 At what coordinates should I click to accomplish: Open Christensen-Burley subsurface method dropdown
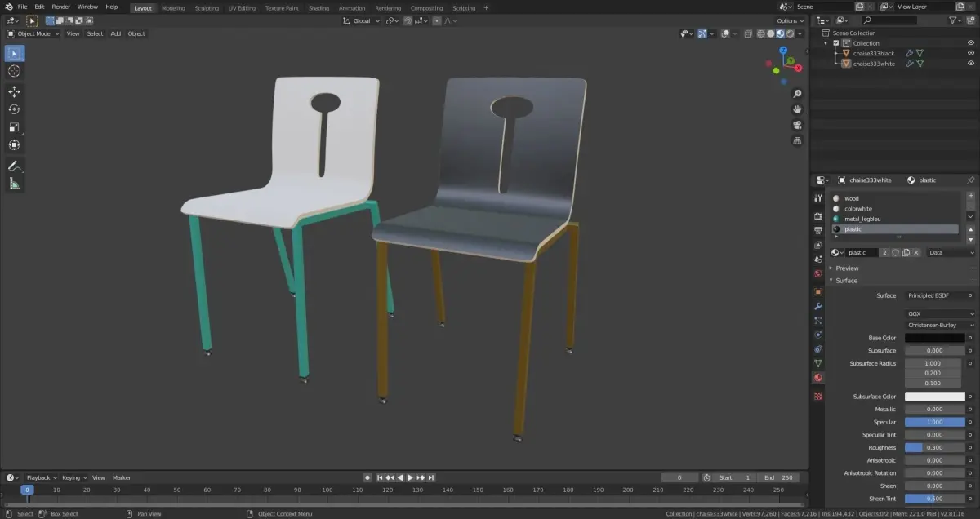940,325
